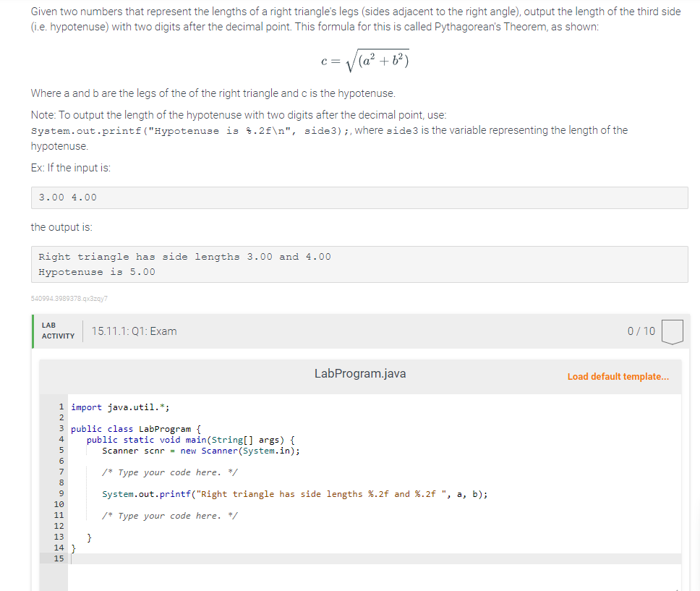Click line number 7 in the editor

tap(60, 472)
